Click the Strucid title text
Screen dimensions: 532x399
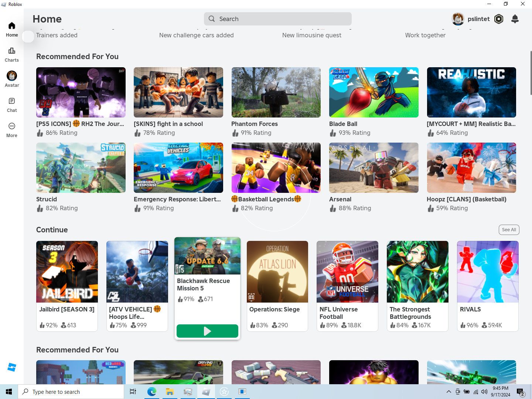click(x=47, y=199)
